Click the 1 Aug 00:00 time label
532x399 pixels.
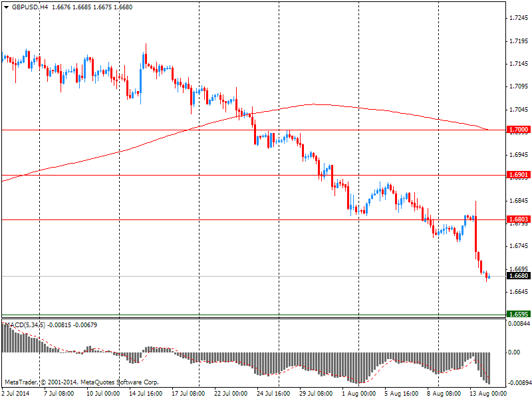[358, 394]
